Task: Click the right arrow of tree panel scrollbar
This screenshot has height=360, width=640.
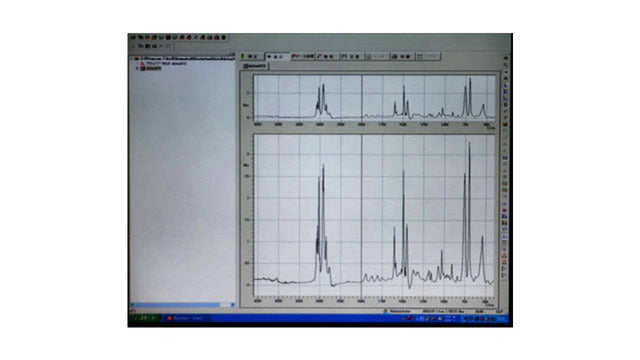Action: (x=233, y=304)
